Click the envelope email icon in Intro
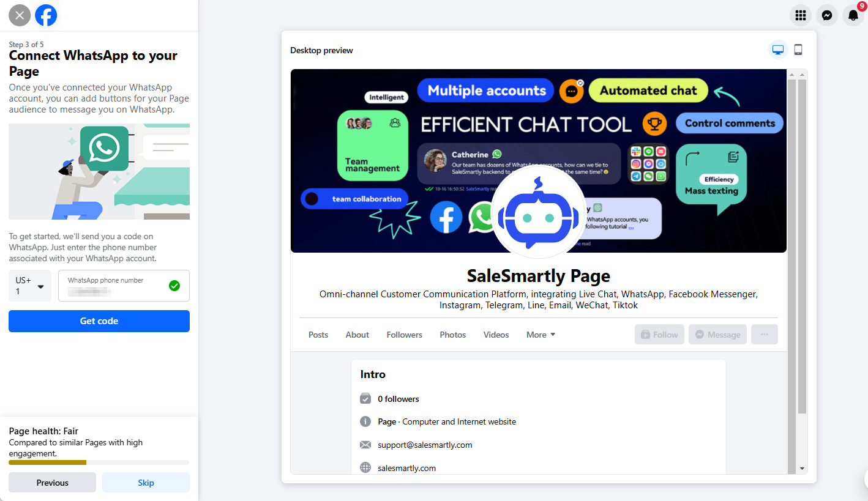 pyautogui.click(x=365, y=445)
